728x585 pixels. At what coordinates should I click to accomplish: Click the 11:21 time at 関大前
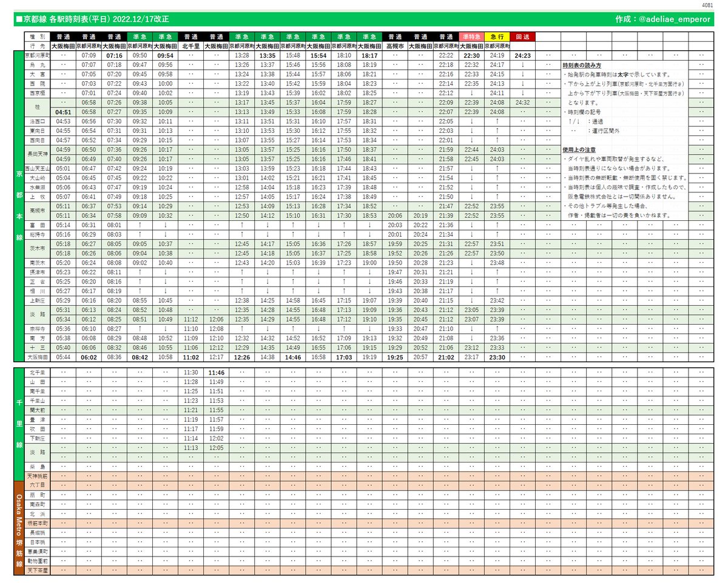[x=190, y=410]
